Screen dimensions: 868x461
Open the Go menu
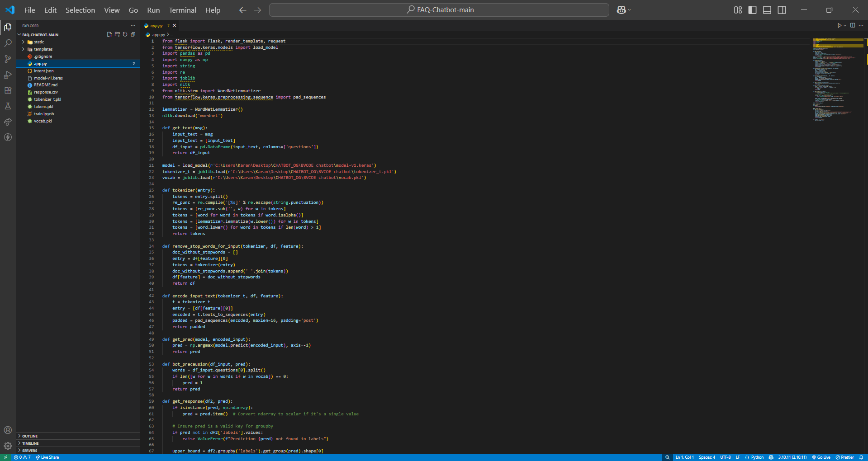[133, 10]
